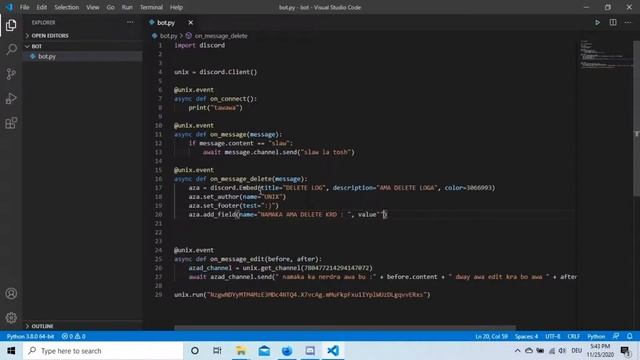Change language mode via Python status item

(596, 336)
